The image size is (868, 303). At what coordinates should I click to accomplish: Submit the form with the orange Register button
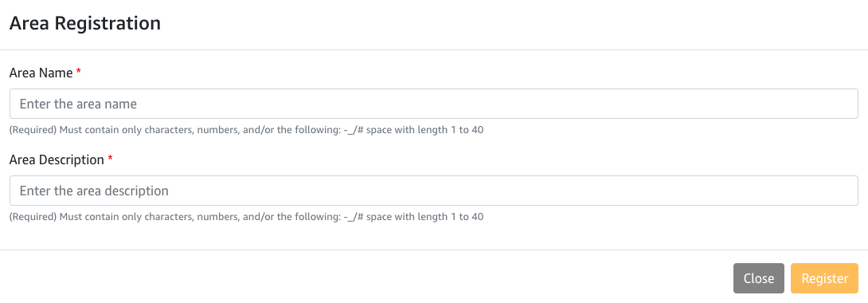[x=825, y=278]
